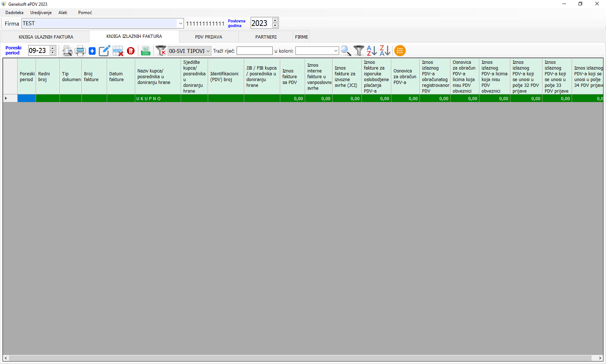Click the 'Broj fakture' column header

(x=94, y=76)
